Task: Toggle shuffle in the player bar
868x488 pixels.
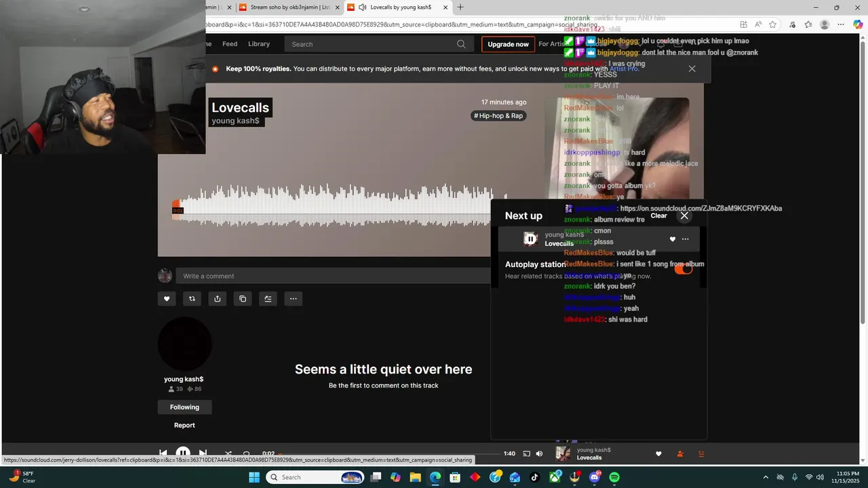Action: tap(229, 453)
